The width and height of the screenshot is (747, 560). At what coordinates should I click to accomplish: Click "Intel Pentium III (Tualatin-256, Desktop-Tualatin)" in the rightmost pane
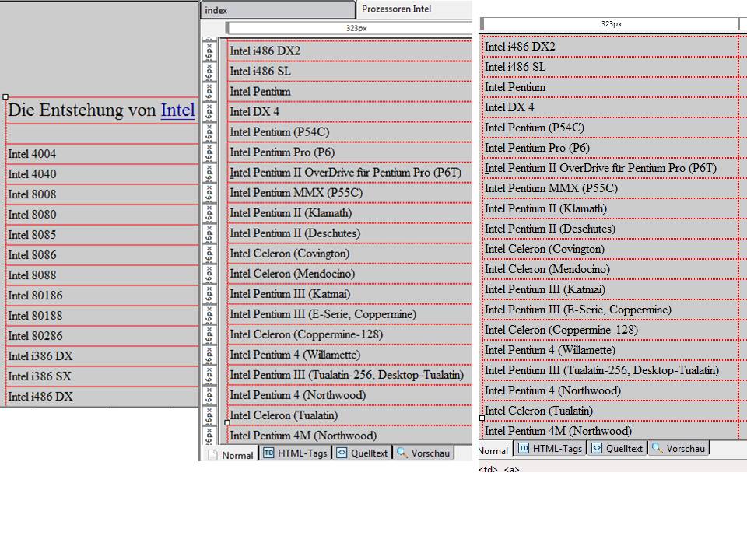tap(601, 370)
